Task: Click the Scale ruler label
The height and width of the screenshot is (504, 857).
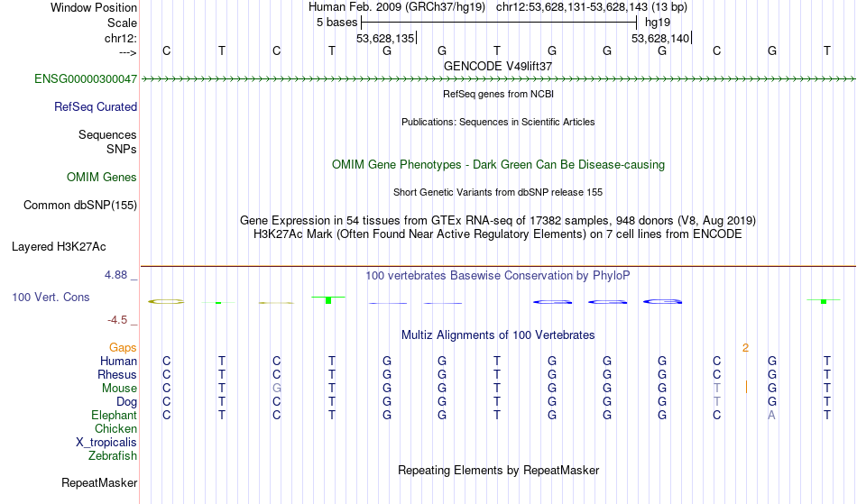Action: (122, 23)
